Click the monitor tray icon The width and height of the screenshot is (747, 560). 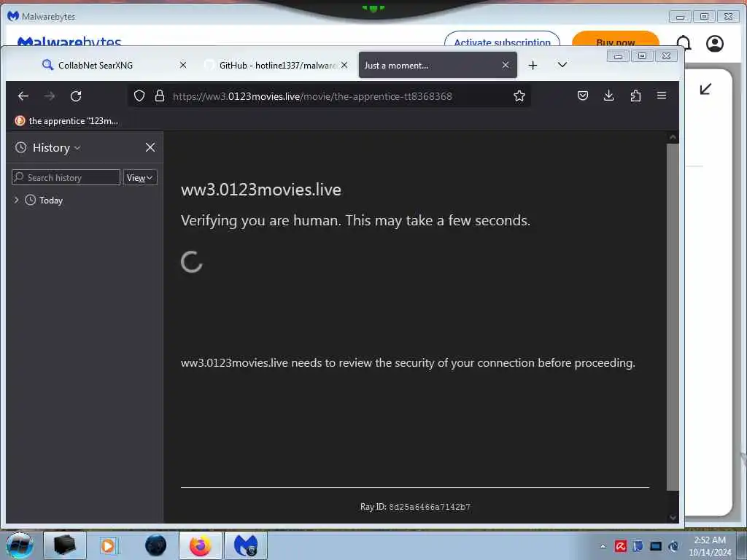tap(656, 546)
